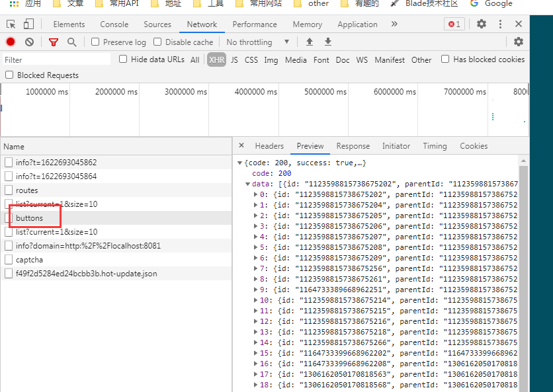553x392 pixels.
Task: Filter requests by Img type
Action: pos(271,59)
